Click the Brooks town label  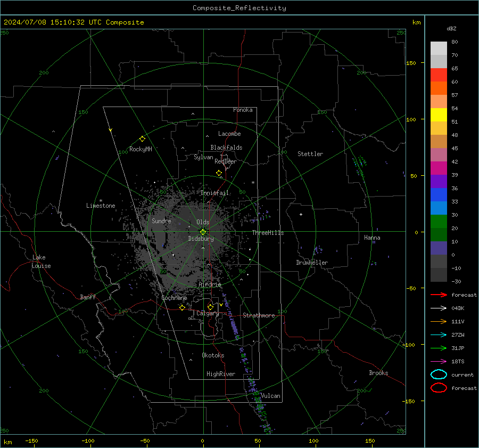(378, 373)
